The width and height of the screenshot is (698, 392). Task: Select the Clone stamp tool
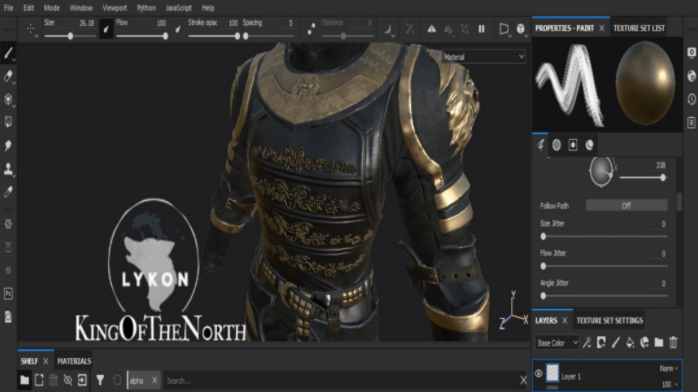tap(8, 169)
